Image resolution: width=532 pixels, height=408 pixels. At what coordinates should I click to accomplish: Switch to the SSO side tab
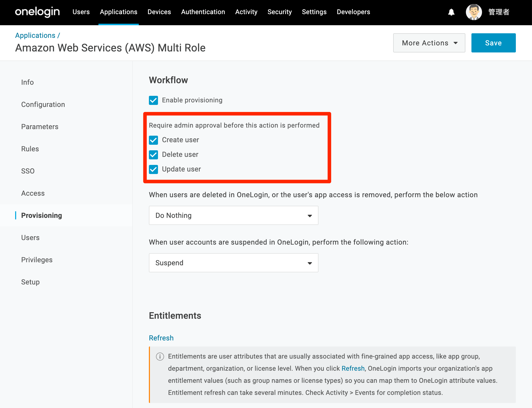point(28,171)
